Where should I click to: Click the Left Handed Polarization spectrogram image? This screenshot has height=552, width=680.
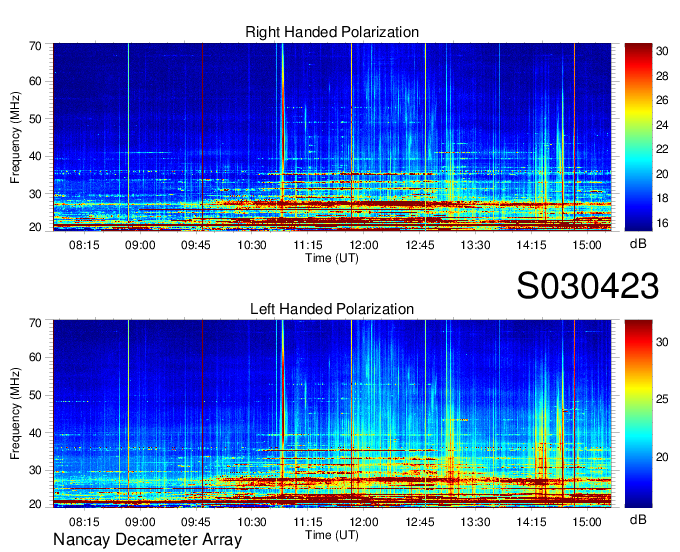coord(332,414)
